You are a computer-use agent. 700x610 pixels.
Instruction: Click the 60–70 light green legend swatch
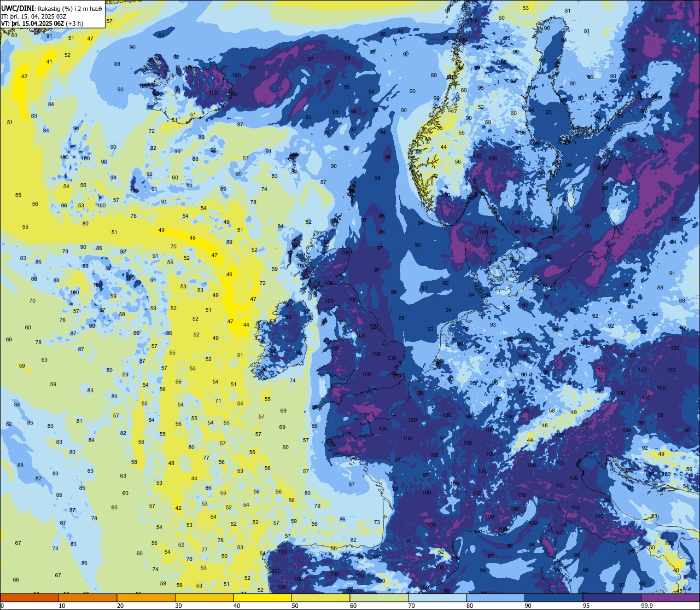pos(379,598)
